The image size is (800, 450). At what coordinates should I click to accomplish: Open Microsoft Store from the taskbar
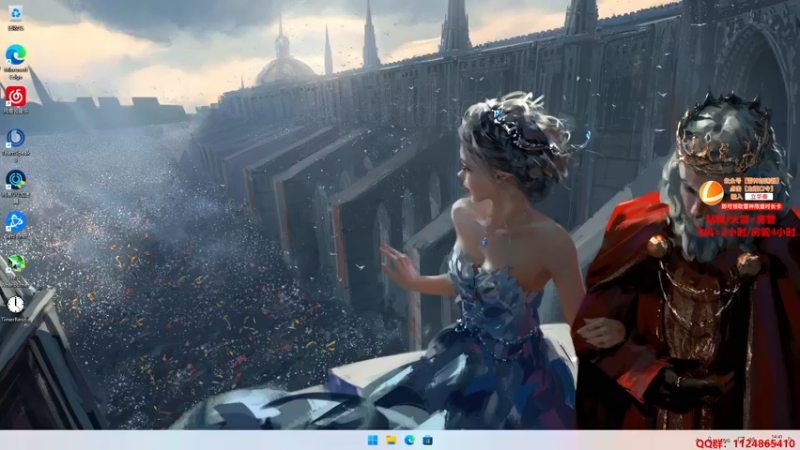click(428, 440)
